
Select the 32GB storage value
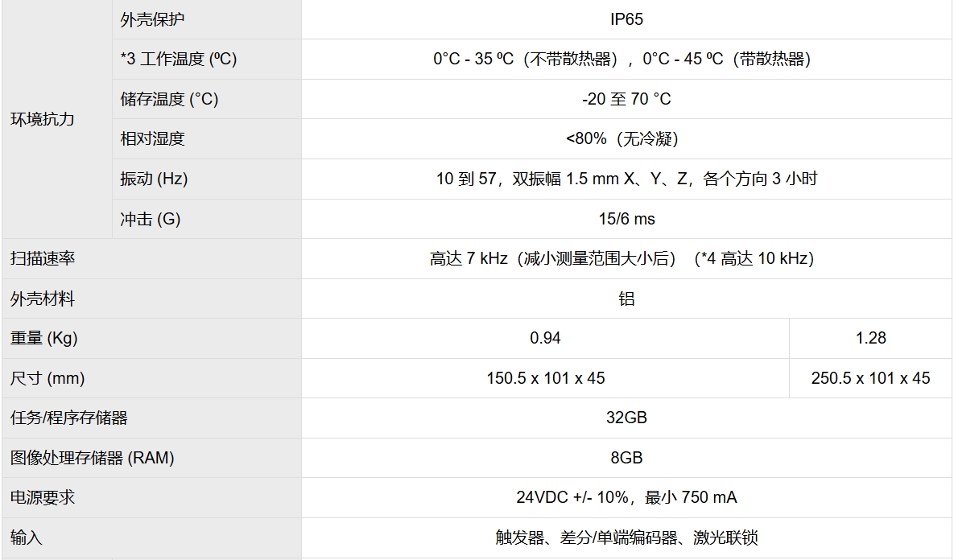pos(626,418)
